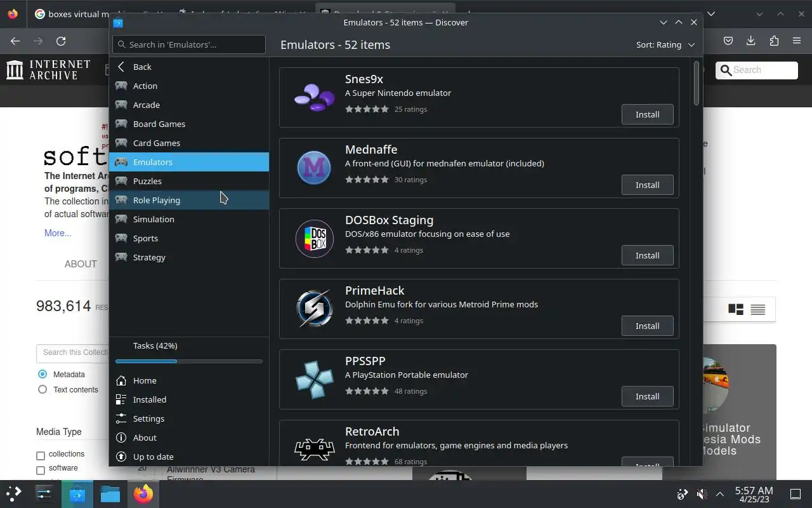Screen dimensions: 812x508
Task: Open Dolphin file manager from taskbar
Action: pyautogui.click(x=110, y=493)
